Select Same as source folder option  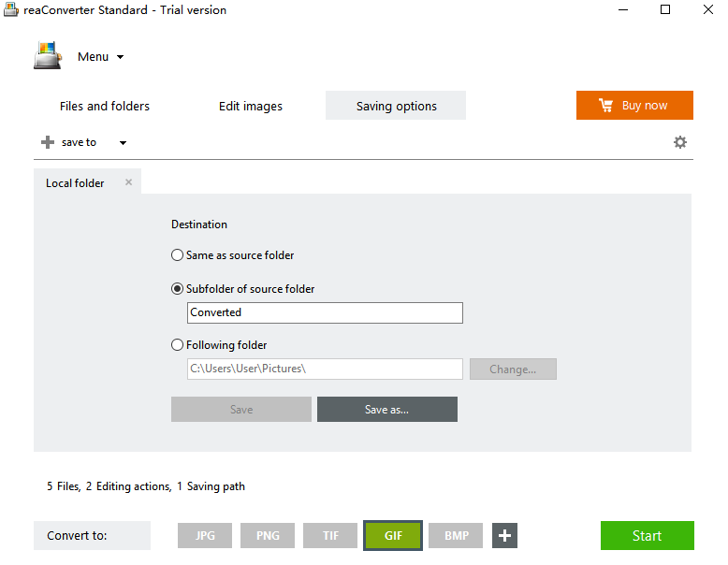(177, 255)
